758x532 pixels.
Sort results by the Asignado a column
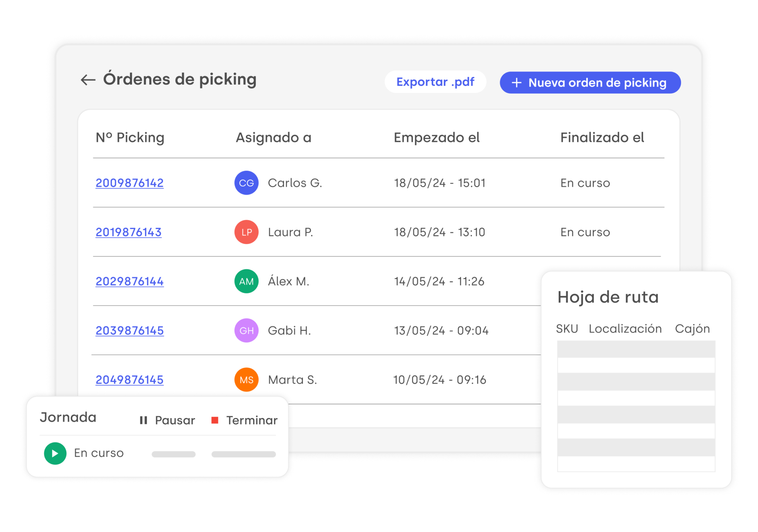[273, 137]
